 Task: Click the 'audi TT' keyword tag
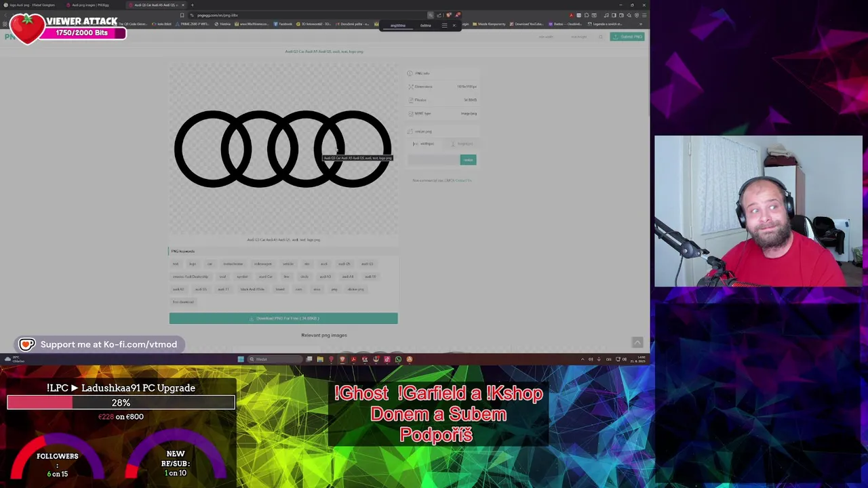tap(223, 289)
